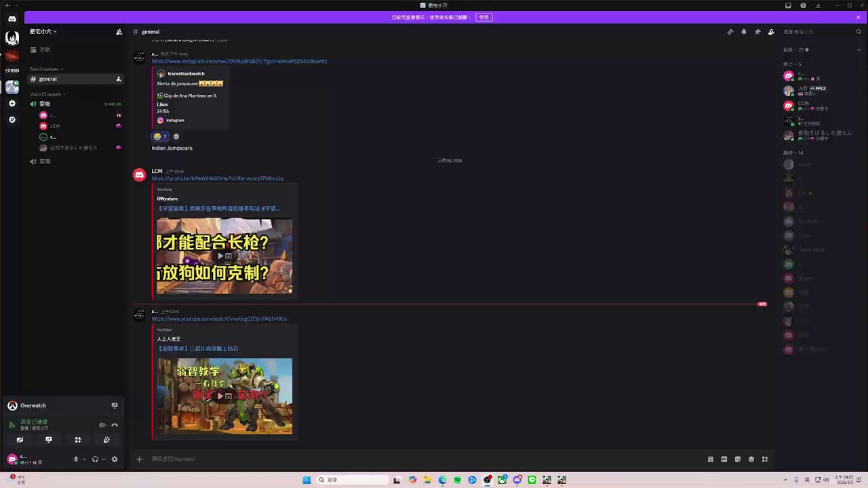Select the general text channel
This screenshot has height=488, width=868.
tap(75, 79)
